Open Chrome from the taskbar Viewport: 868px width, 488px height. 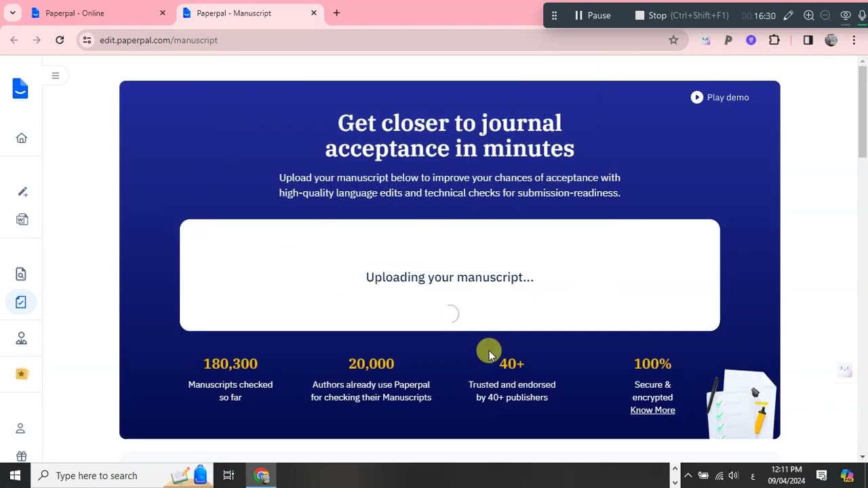tap(262, 475)
